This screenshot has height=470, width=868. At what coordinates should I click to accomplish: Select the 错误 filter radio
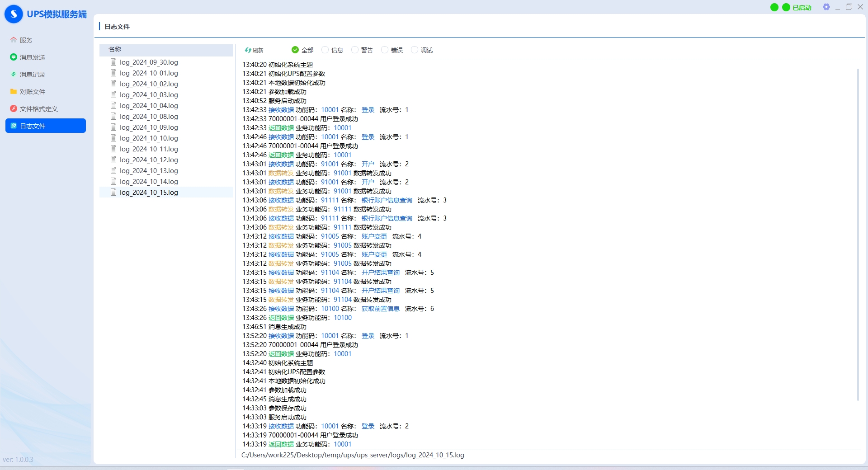[x=392, y=50]
